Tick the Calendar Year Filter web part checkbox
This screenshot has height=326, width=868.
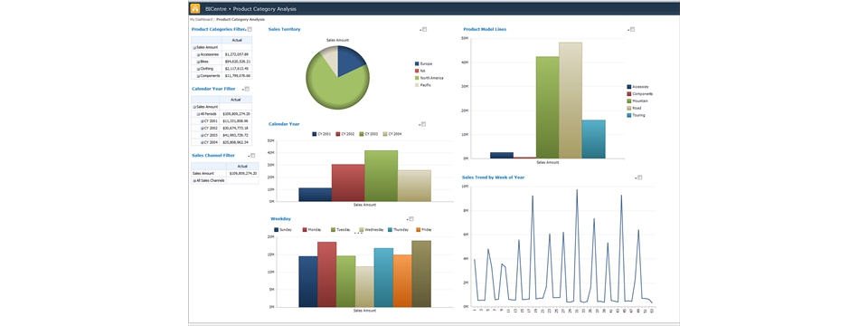click(247, 89)
